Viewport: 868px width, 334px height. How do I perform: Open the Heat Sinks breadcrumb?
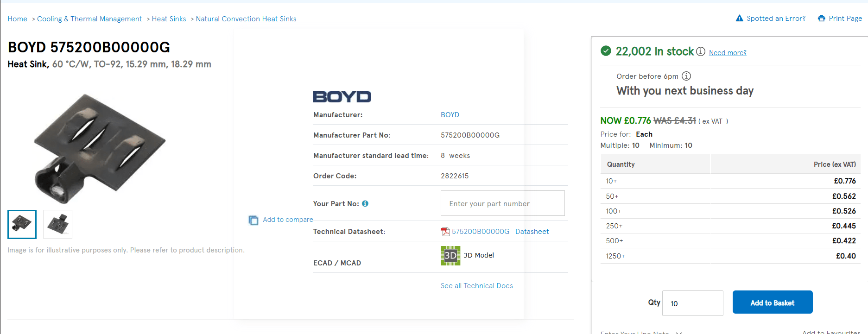pos(169,19)
